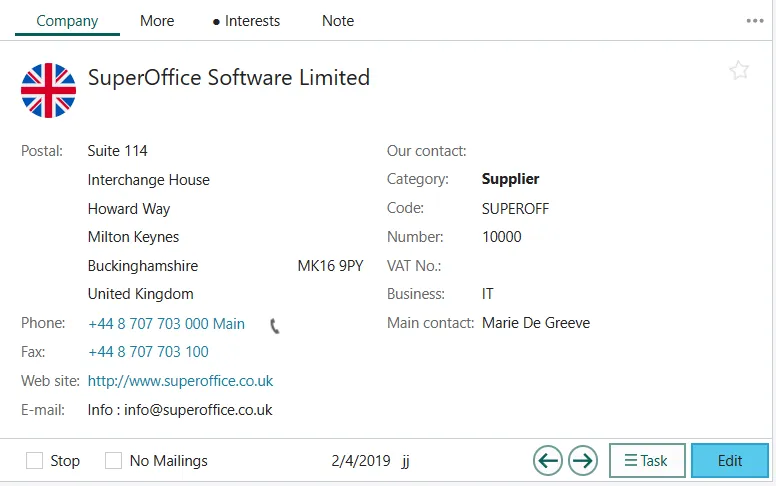776x486 pixels.
Task: Open the three-dots overflow menu
Action: pos(755,21)
